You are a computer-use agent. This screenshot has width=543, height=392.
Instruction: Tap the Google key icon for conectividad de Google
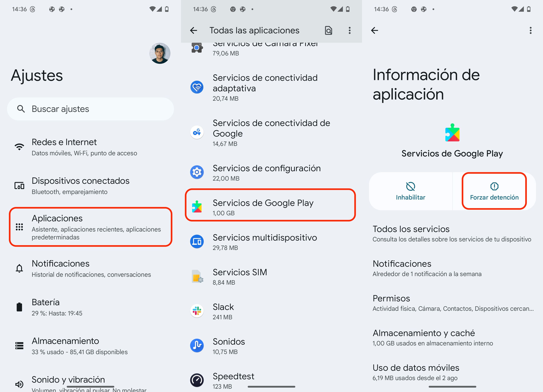[x=197, y=132]
